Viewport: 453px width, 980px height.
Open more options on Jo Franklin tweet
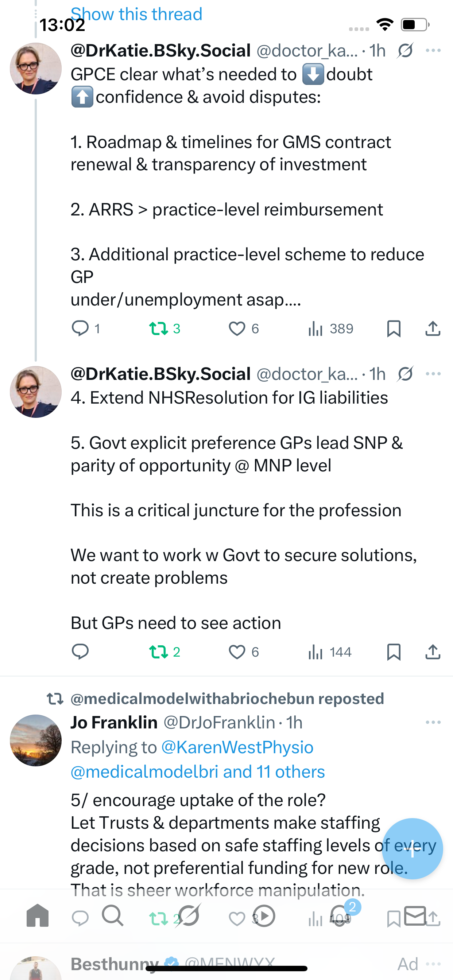433,722
